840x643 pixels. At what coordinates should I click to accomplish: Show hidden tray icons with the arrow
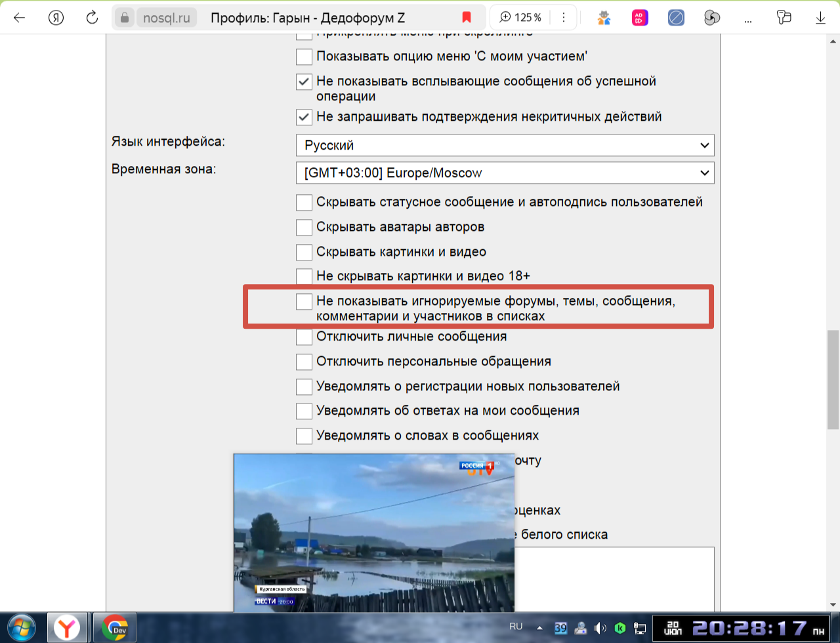540,627
